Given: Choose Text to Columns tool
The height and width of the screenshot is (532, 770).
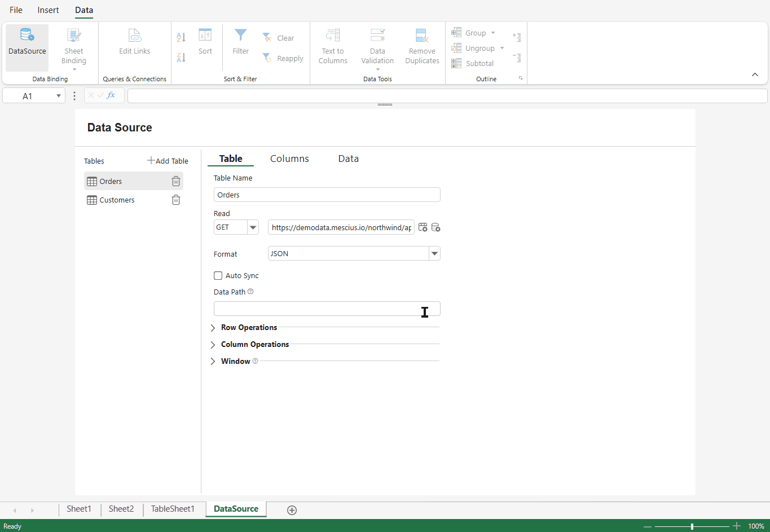Looking at the screenshot, I should pyautogui.click(x=333, y=47).
